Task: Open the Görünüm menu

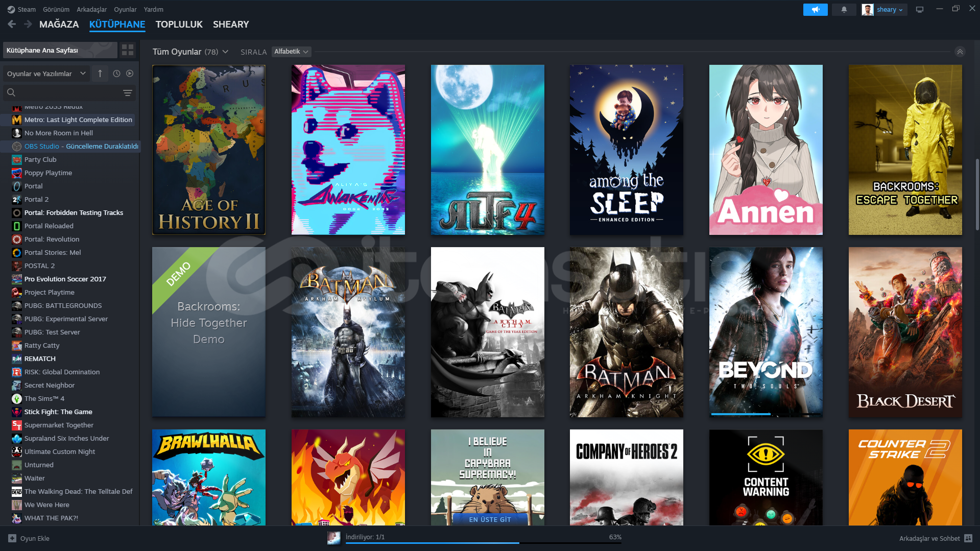Action: (x=56, y=9)
